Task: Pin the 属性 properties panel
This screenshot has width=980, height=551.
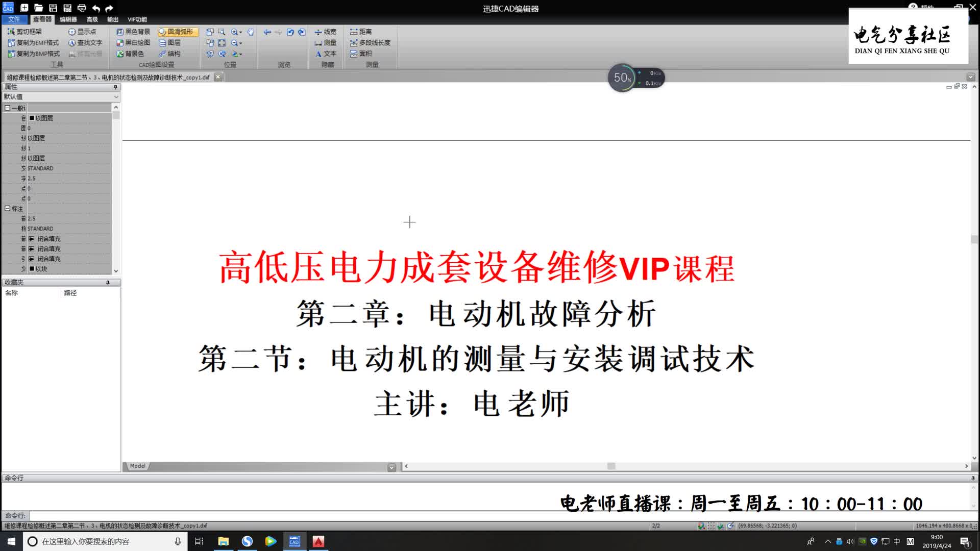Action: [115, 87]
